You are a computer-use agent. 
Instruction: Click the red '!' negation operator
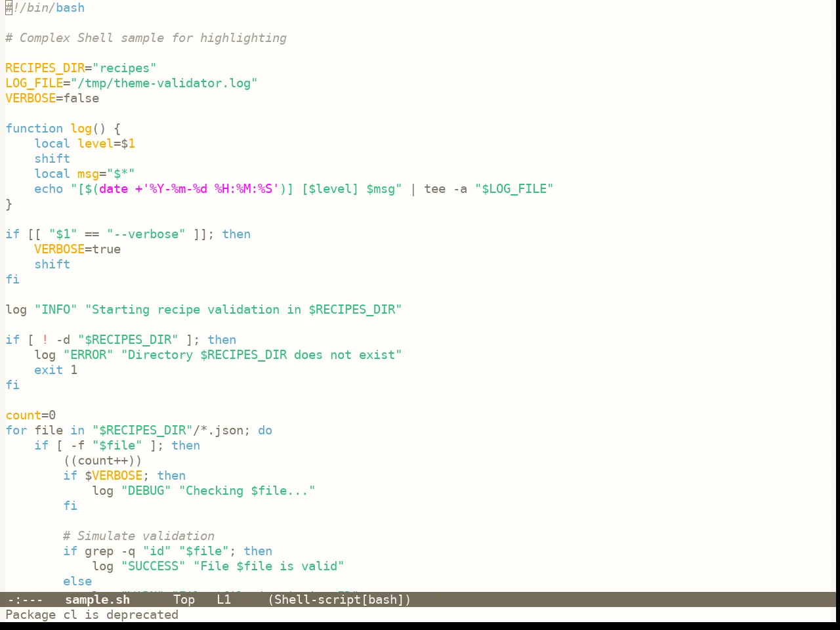45,340
